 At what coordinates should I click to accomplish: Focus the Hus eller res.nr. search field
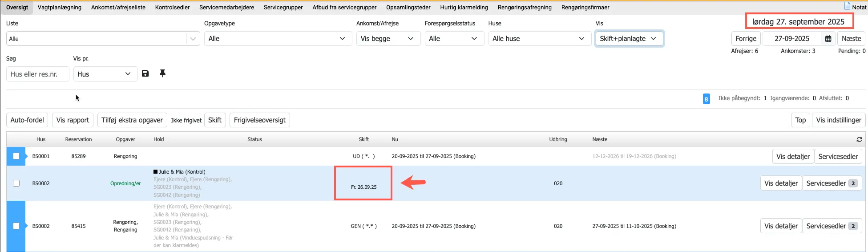click(x=38, y=74)
